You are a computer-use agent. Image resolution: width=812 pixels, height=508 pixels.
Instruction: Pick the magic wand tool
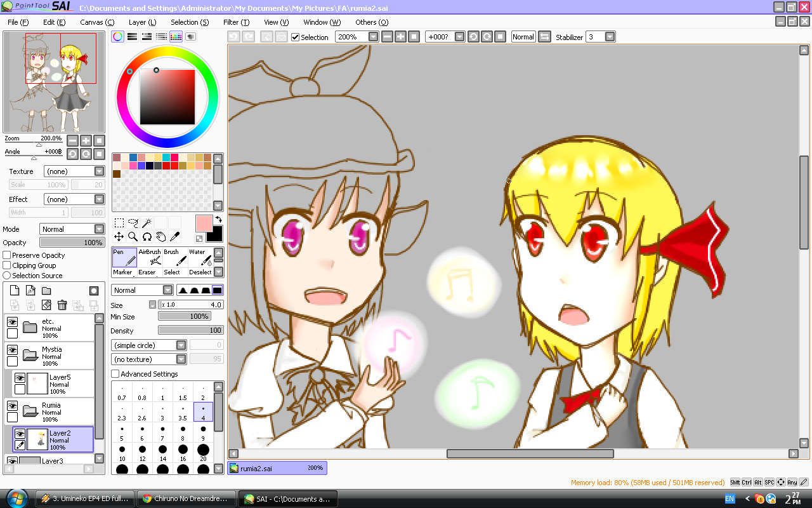[x=147, y=223]
